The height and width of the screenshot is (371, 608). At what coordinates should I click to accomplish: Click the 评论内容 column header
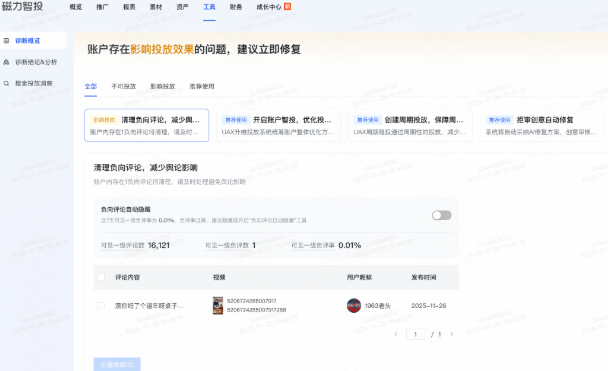click(127, 277)
